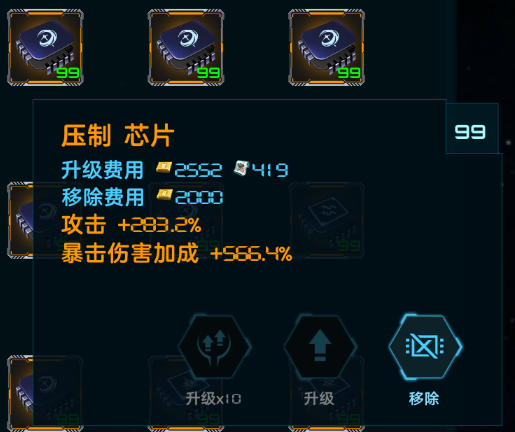
Task: Select the middle chip in top row
Action: [x=186, y=48]
